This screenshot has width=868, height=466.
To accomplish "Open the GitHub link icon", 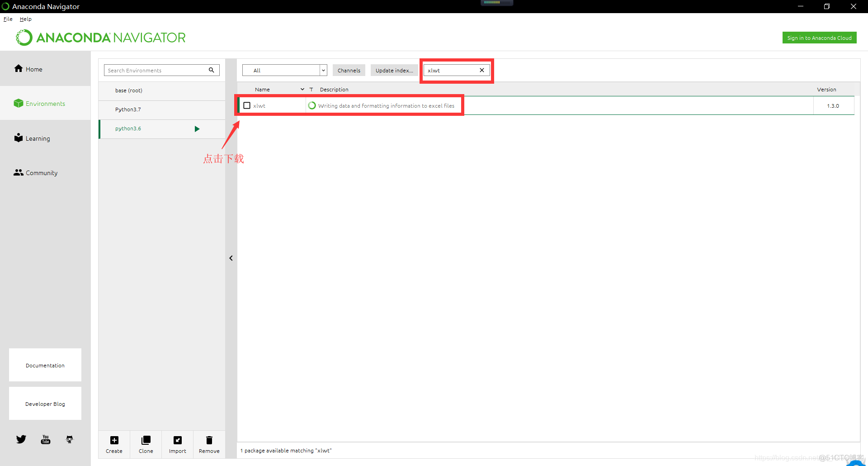I will tap(70, 439).
